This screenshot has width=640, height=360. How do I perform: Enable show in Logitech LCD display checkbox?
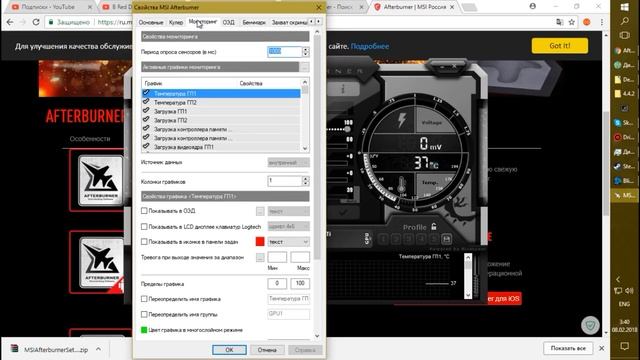[144, 227]
